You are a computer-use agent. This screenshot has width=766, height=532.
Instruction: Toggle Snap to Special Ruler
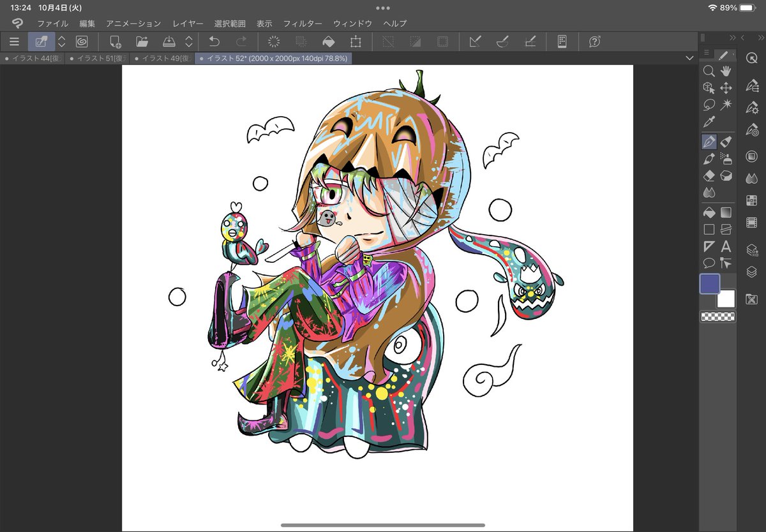click(x=502, y=41)
